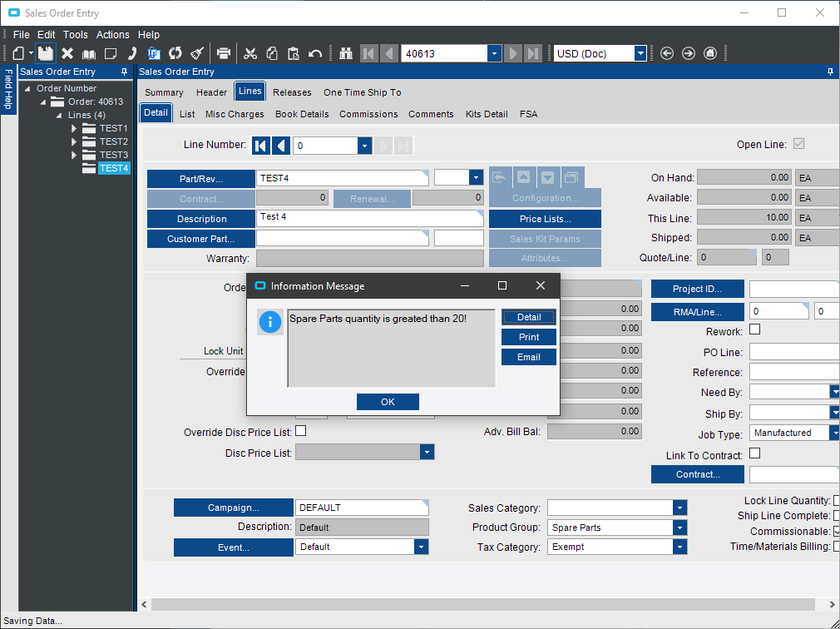Select the TEST2 line in tree
The image size is (840, 629).
114,141
